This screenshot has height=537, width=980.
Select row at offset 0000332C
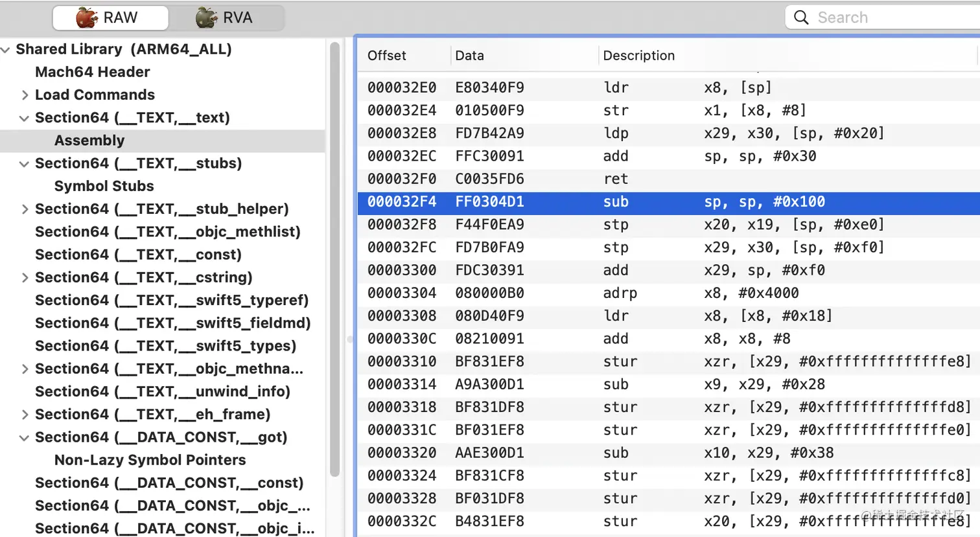coord(669,521)
